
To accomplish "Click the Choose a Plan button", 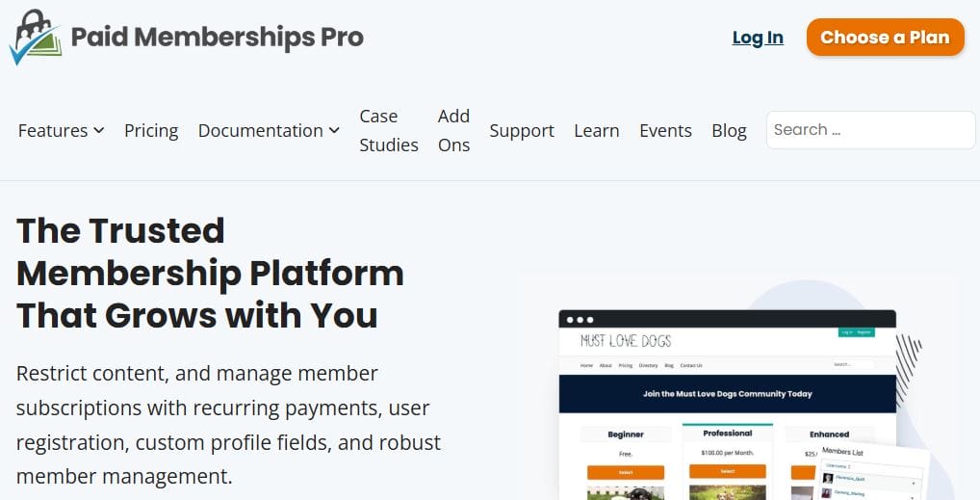I will [x=885, y=37].
